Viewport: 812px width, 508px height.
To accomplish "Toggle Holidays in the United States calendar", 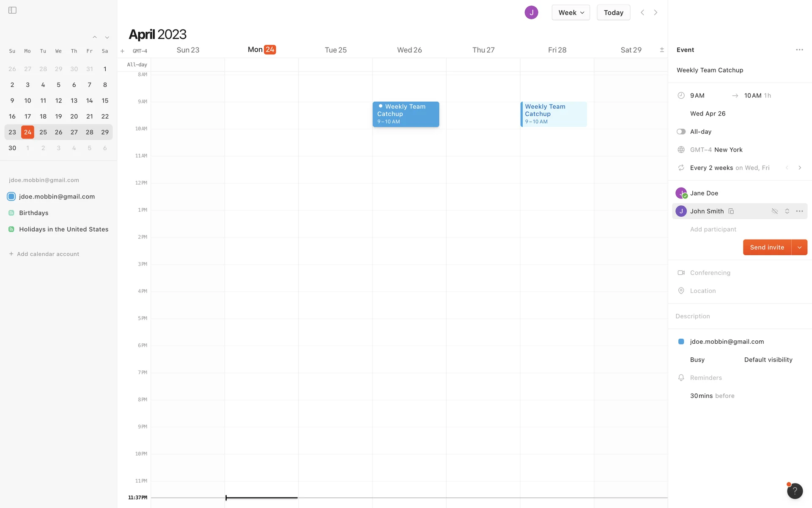I will point(11,229).
